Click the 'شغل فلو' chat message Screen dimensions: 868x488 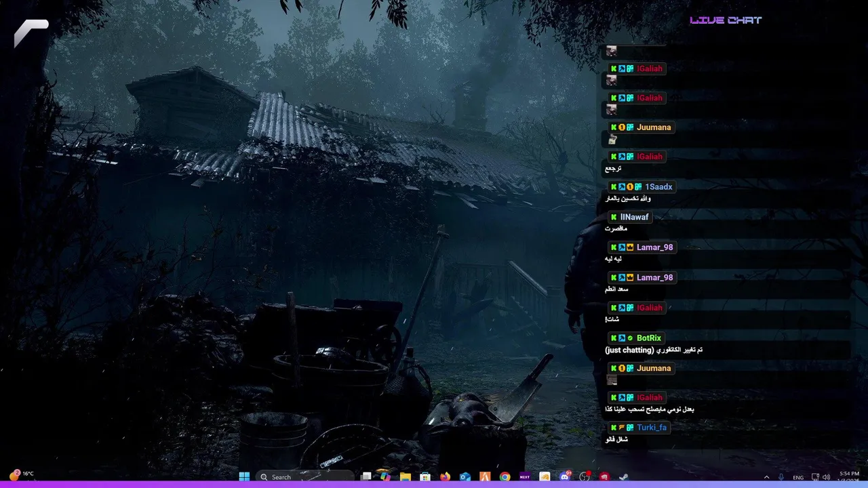616,440
